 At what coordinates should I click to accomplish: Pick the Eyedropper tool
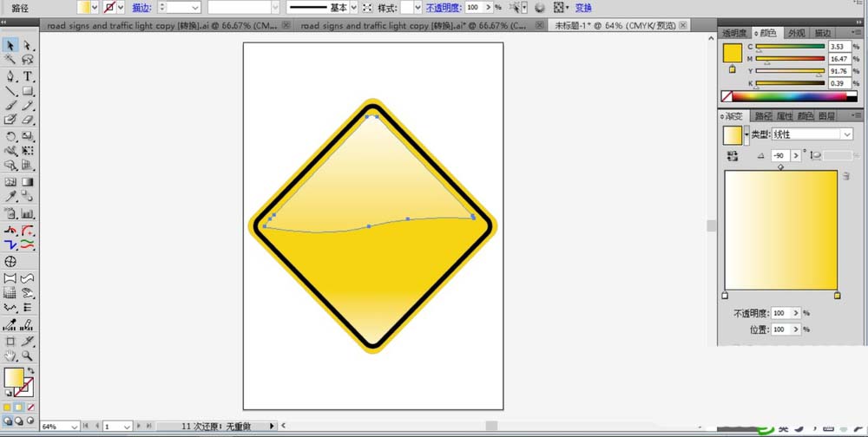(10, 196)
